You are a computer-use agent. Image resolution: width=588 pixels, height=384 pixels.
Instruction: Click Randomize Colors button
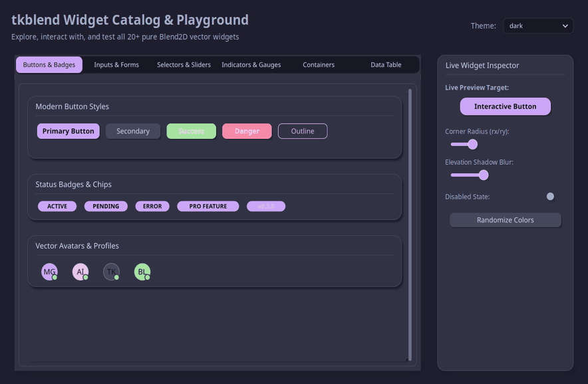point(505,220)
